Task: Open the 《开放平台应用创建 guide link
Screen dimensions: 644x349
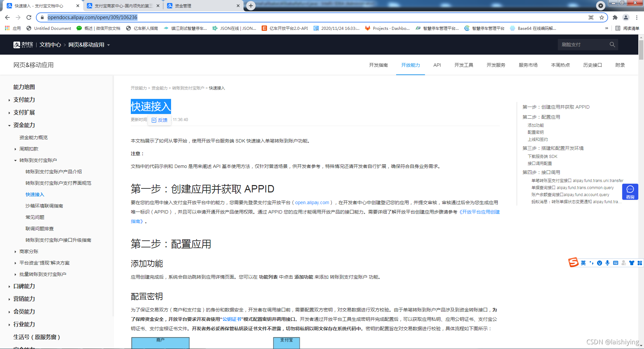Action: coord(479,212)
